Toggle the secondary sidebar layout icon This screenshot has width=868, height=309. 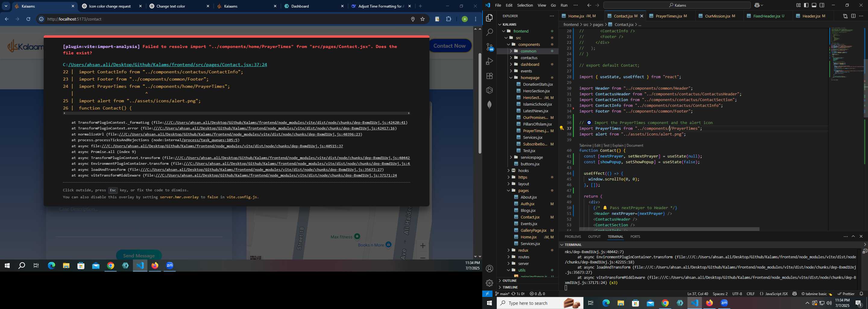tap(822, 5)
